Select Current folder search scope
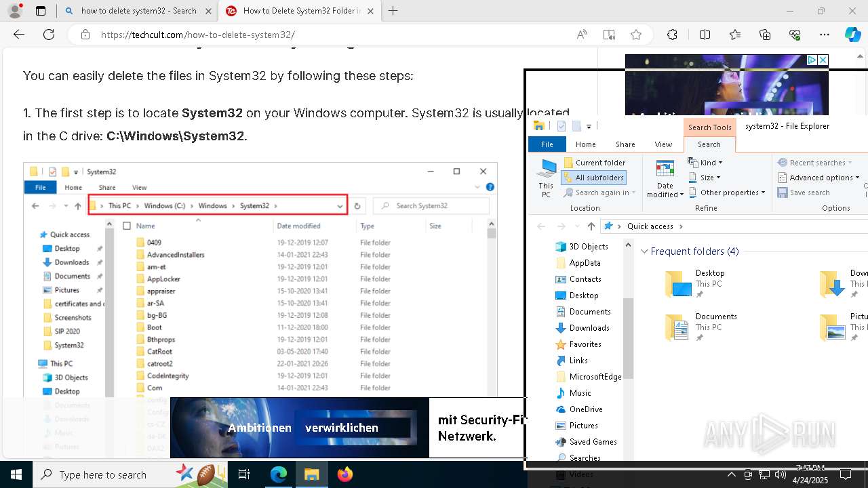868x488 pixels. 594,163
